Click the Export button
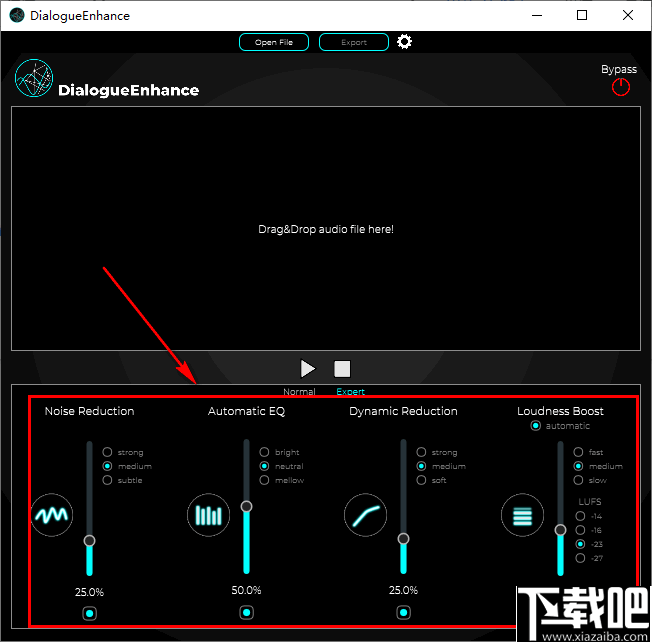Screen dimensions: 652x642 pos(354,42)
